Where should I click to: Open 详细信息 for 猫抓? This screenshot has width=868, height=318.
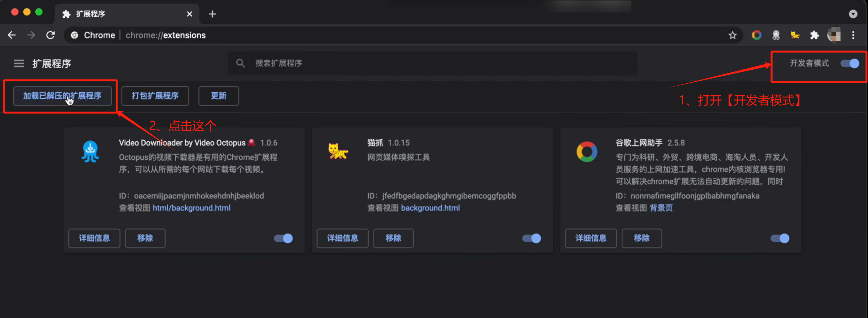pyautogui.click(x=343, y=238)
